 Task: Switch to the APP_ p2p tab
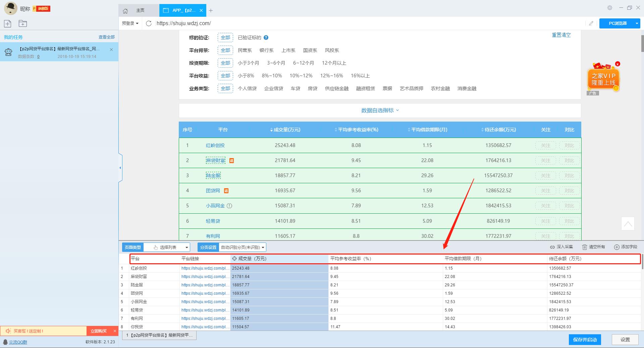[x=183, y=10]
